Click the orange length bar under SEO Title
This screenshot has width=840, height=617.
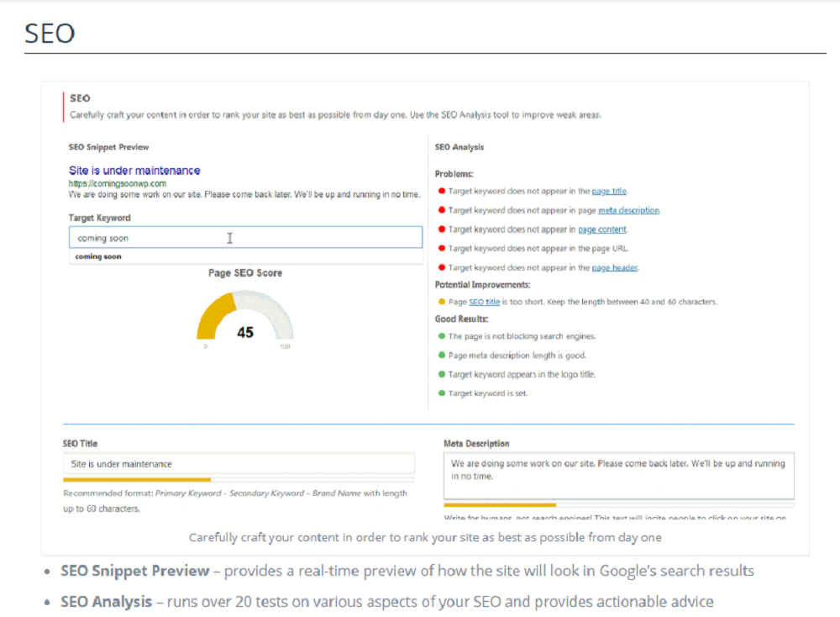[x=137, y=478]
